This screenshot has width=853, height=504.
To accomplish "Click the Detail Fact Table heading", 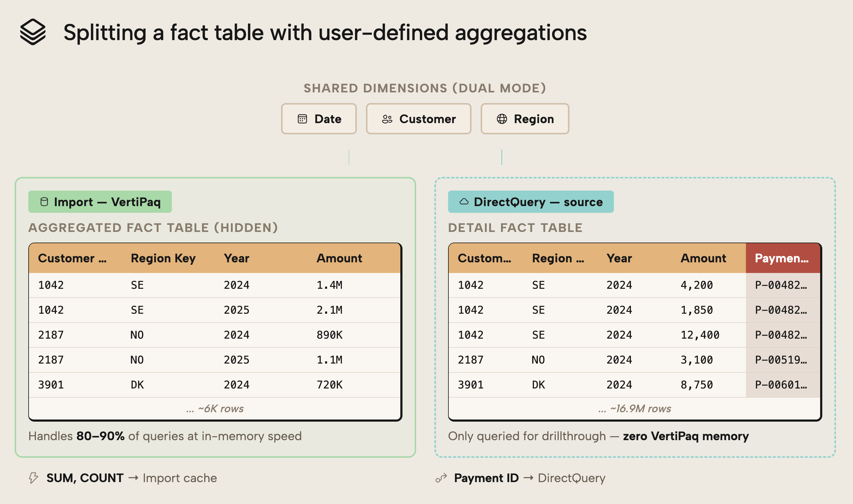I will (x=516, y=228).
